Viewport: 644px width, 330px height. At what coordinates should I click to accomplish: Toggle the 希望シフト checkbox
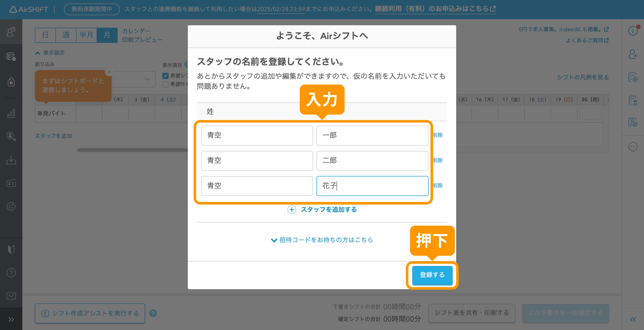click(x=165, y=76)
